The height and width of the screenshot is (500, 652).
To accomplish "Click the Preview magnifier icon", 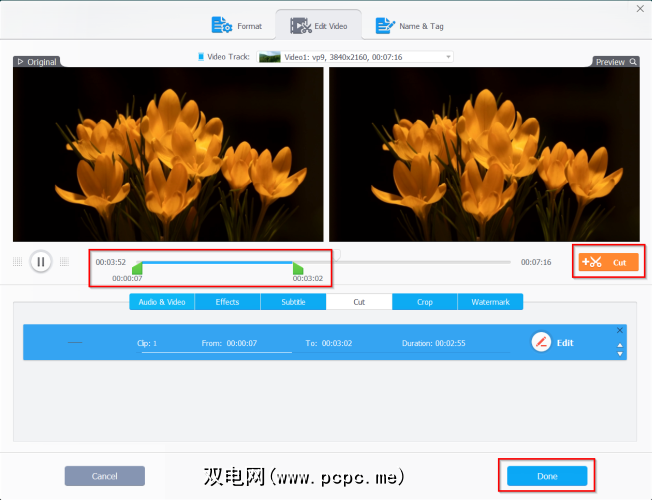I will 633,62.
